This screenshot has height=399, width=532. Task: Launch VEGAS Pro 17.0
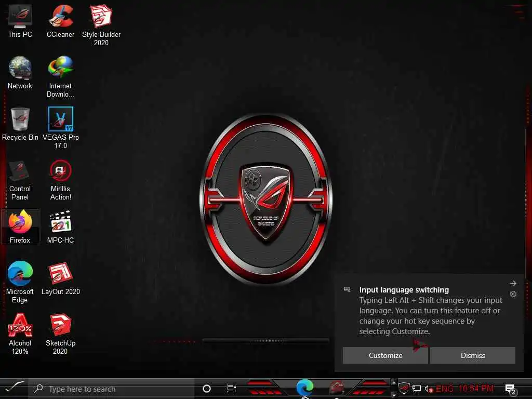tap(60, 128)
